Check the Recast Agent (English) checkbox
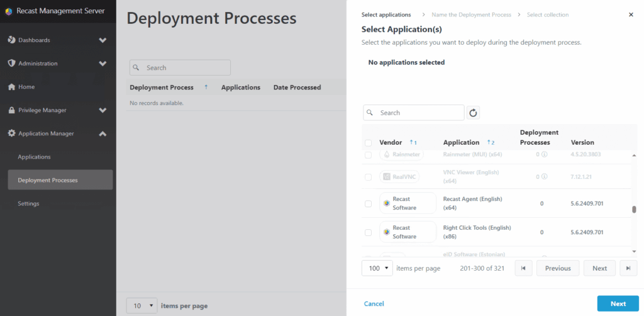Image resolution: width=644 pixels, height=316 pixels. [x=369, y=203]
